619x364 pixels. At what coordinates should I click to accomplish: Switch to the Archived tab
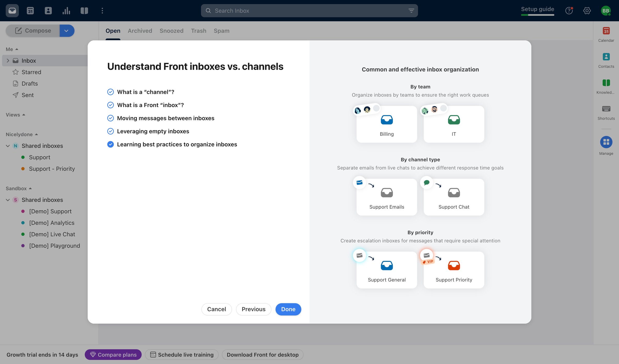140,31
